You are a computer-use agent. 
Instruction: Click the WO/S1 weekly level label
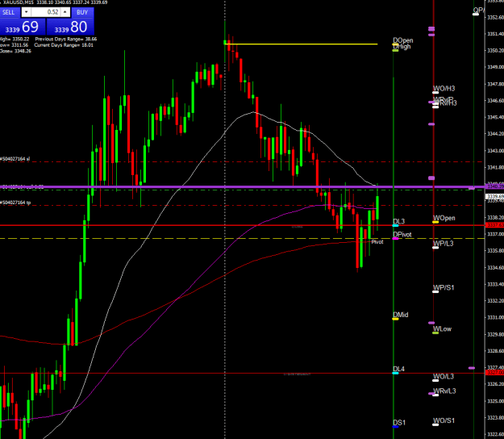444,420
